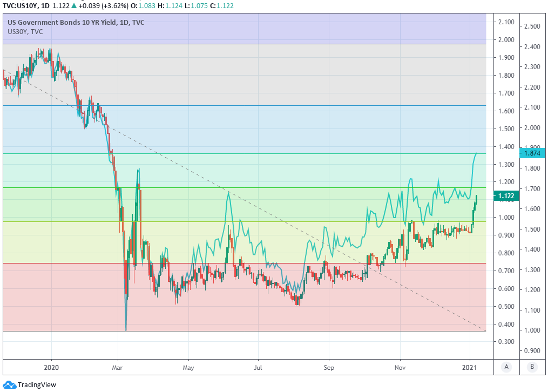This screenshot has height=392, width=548.
Task: Select the US Government Bonds 10 YR Yield title
Action: [x=76, y=23]
